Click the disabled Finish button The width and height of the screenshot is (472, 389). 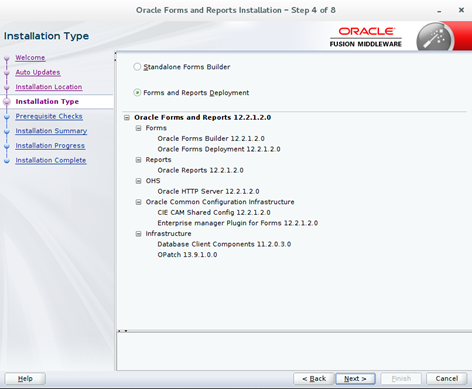tap(401, 379)
